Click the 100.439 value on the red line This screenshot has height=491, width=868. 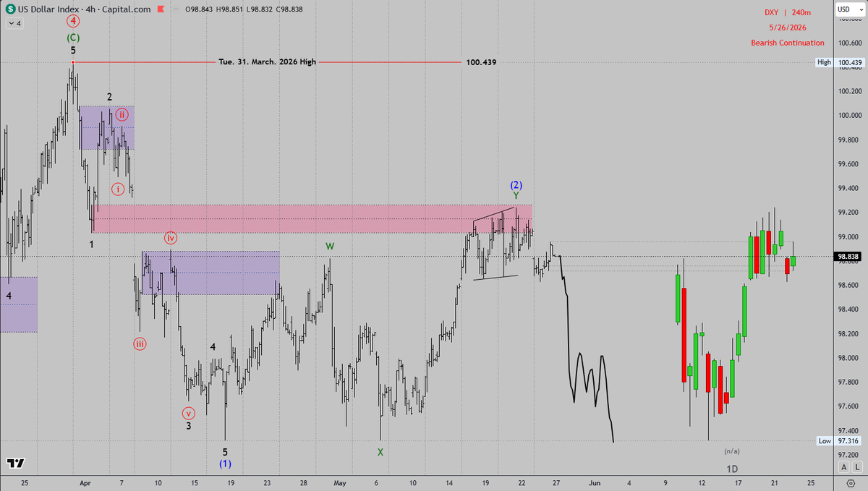[481, 62]
